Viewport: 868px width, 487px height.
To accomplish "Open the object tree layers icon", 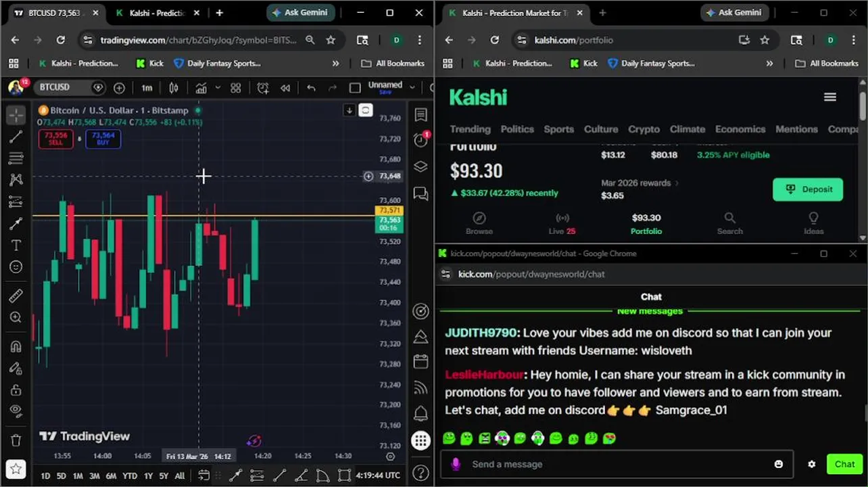I will click(x=420, y=166).
